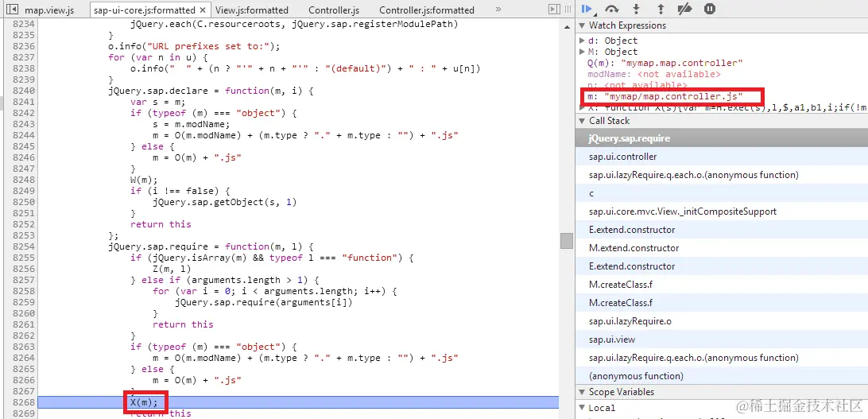Collapse the Scope Variables section
This screenshot has height=419, width=868.
[581, 392]
